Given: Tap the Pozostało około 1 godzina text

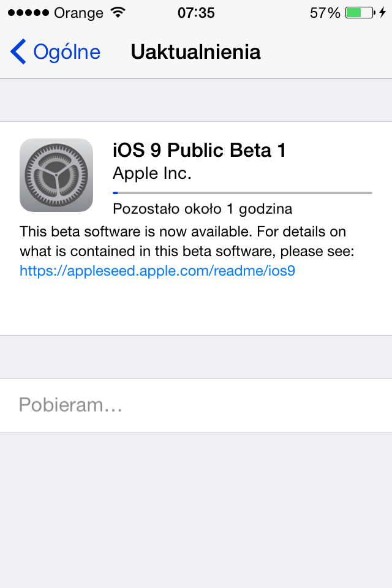Looking at the screenshot, I should [203, 208].
